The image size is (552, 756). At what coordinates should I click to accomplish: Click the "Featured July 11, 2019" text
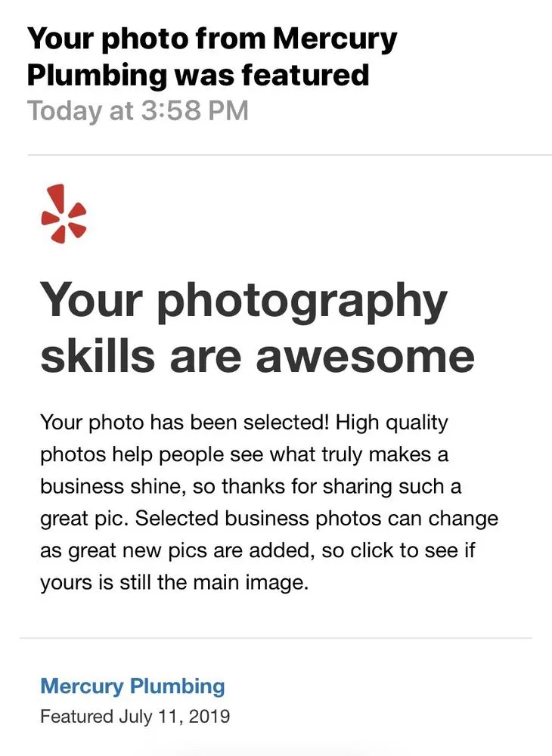point(135,716)
